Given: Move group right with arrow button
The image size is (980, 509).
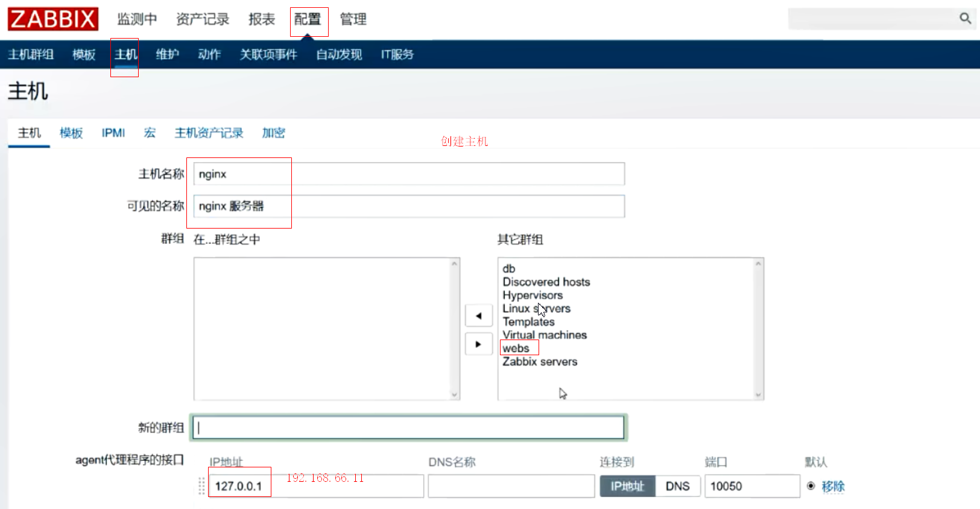Looking at the screenshot, I should pyautogui.click(x=479, y=344).
